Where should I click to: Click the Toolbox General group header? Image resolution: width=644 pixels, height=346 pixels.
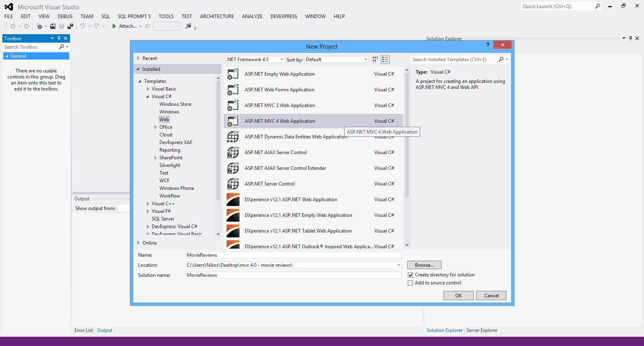[36, 56]
